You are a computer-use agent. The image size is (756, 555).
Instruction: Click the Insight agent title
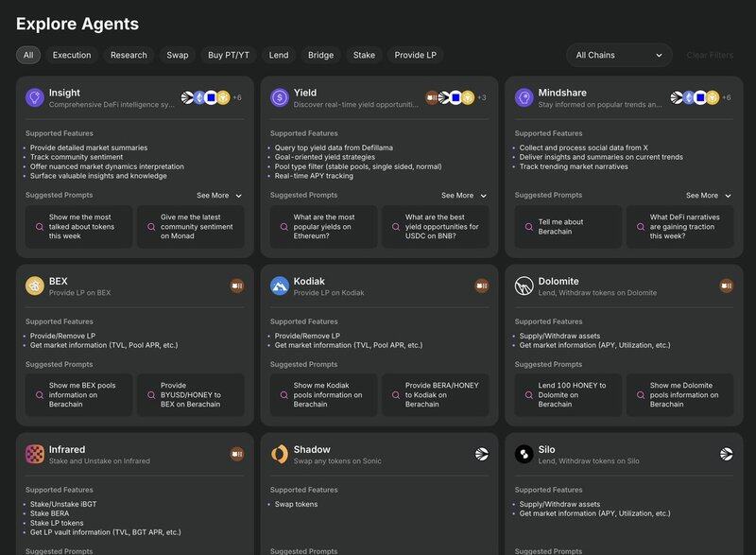(64, 93)
